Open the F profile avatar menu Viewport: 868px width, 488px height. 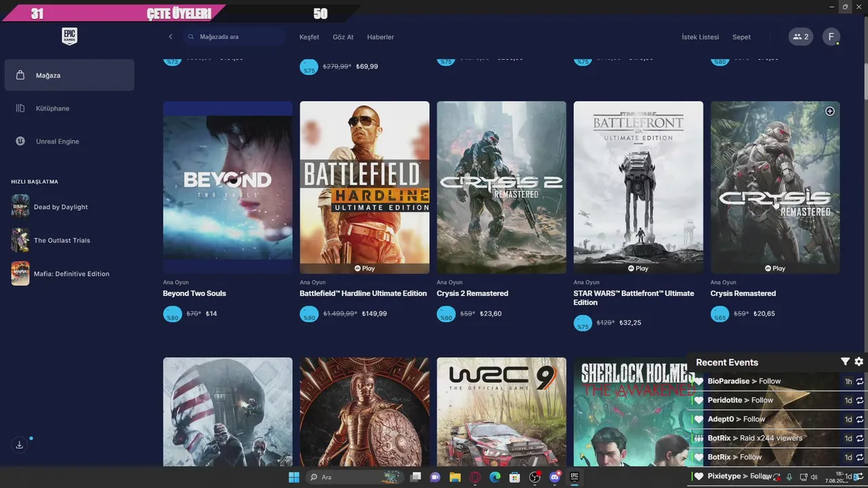pyautogui.click(x=831, y=37)
